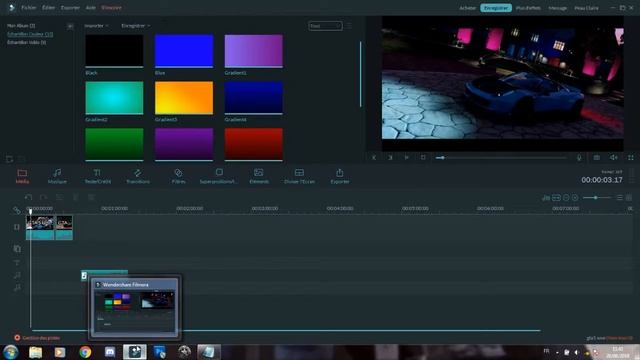Stop the preview playback
Viewport: 640px width, 360px height.
[423, 158]
